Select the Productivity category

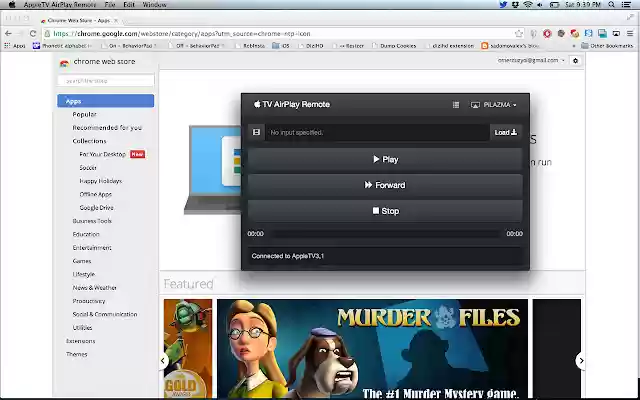click(89, 301)
